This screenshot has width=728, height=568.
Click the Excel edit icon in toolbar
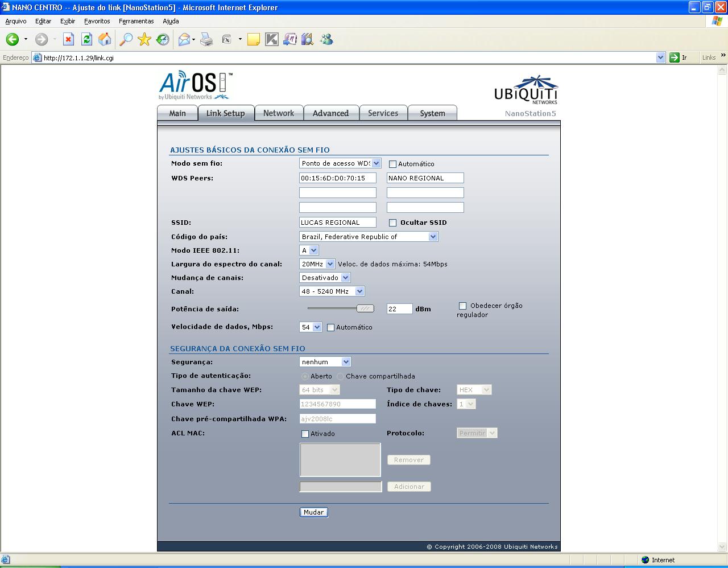[226, 39]
